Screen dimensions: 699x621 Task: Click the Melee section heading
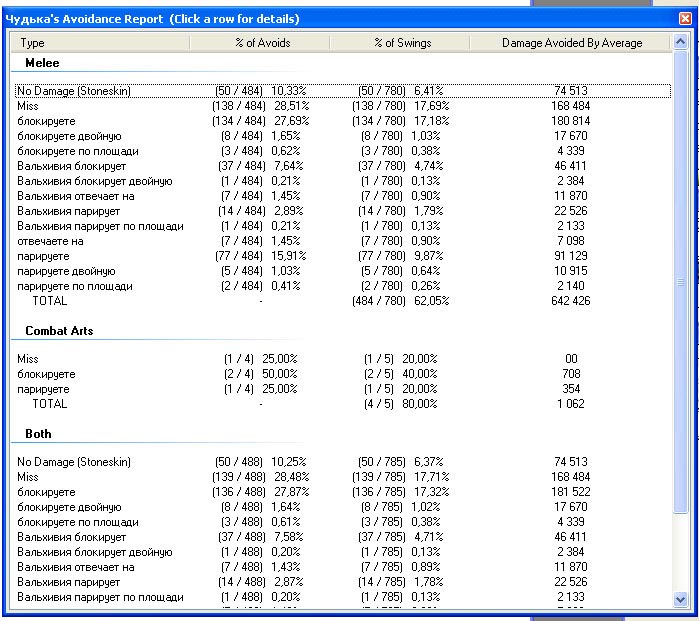42,63
